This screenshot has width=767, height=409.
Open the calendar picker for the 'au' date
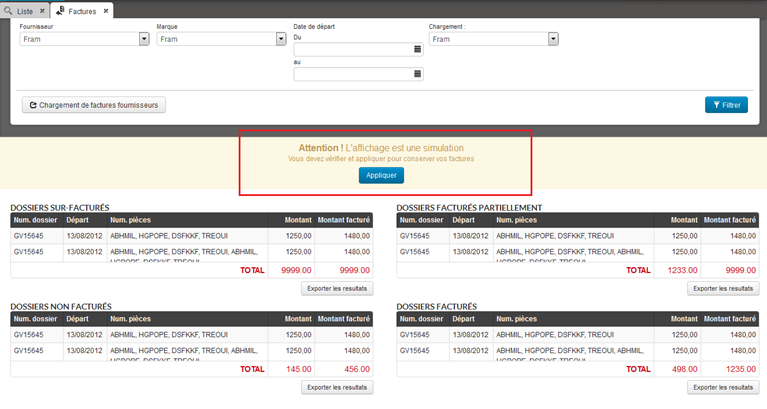pyautogui.click(x=417, y=74)
